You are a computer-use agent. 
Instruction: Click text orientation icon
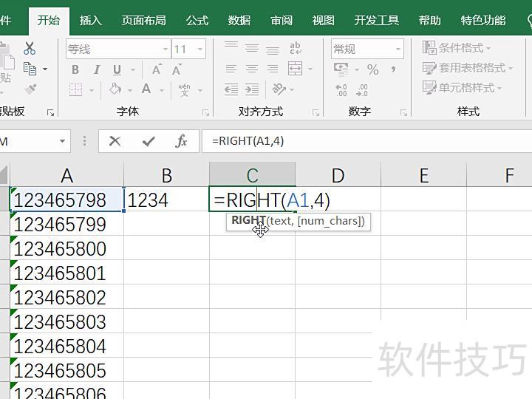[279, 89]
